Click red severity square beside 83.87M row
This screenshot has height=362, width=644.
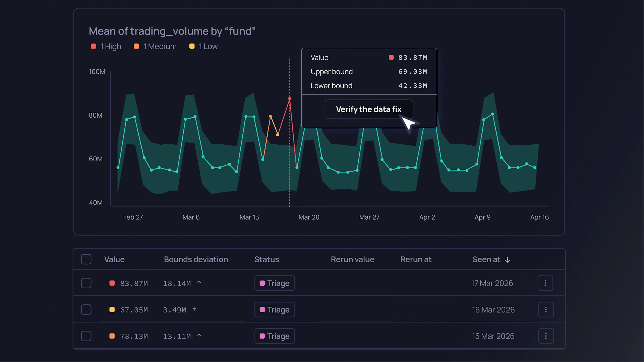(x=112, y=283)
